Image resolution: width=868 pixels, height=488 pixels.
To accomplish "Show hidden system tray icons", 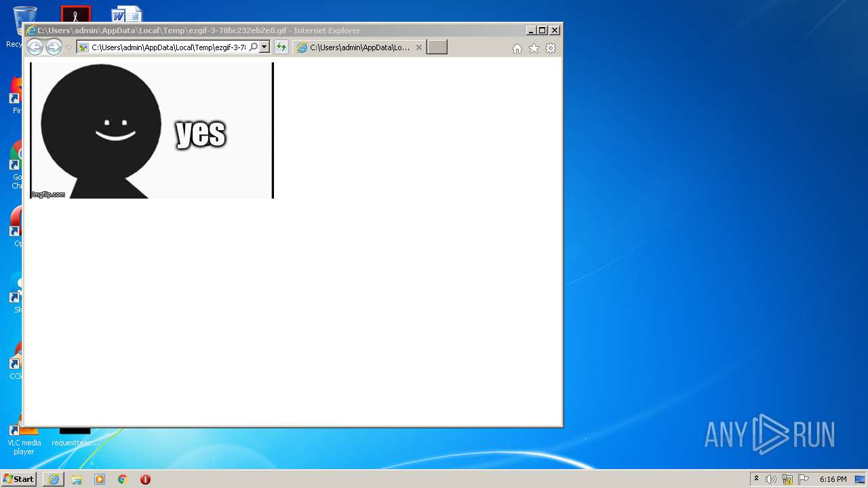I will coord(757,479).
